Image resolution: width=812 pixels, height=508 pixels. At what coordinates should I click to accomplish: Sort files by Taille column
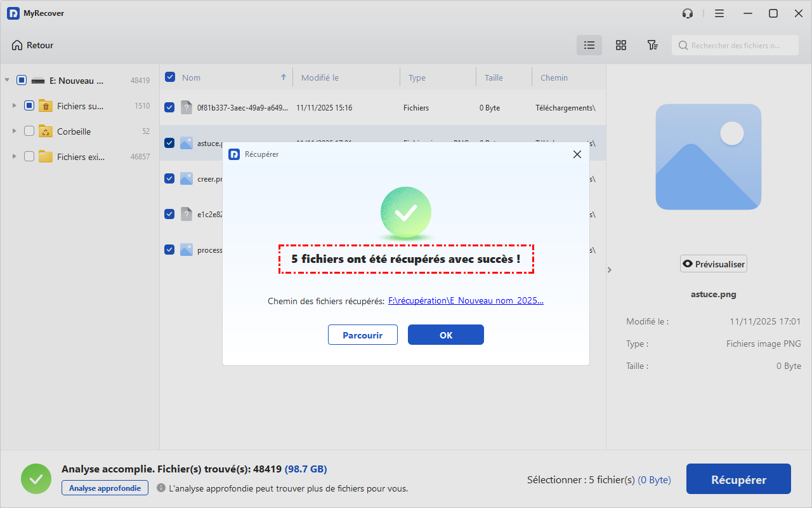coord(494,78)
